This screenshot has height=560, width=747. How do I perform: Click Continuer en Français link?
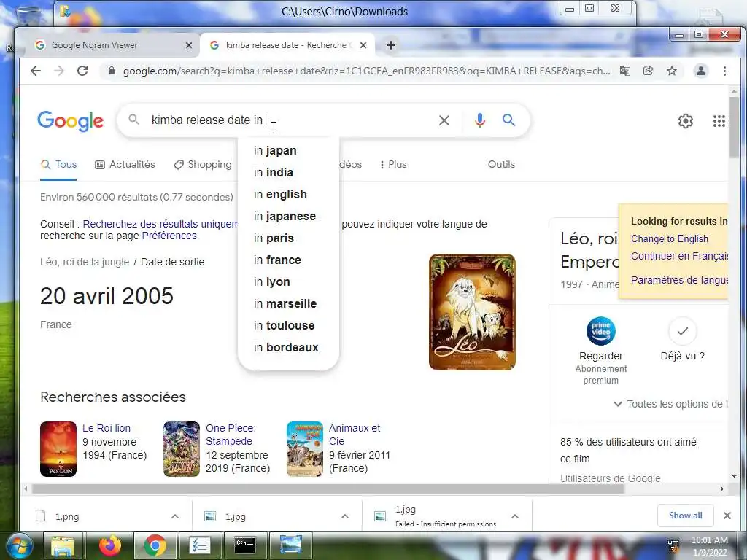[679, 256]
